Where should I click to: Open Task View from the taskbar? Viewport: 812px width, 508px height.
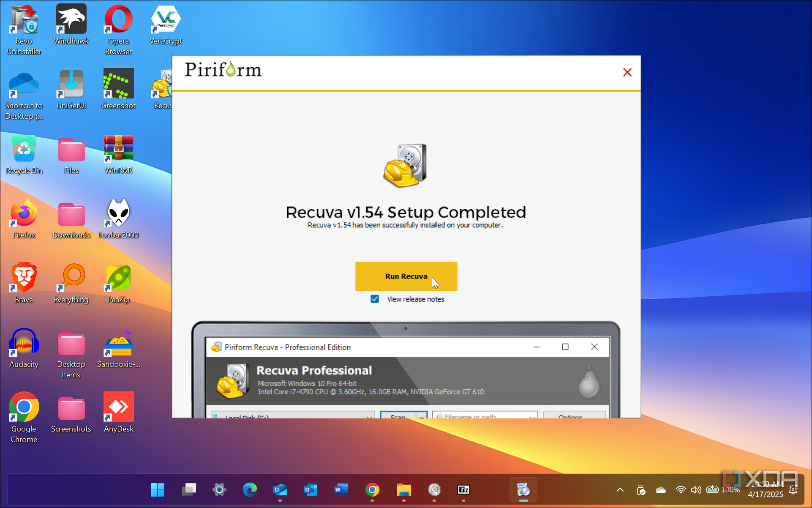coord(189,490)
